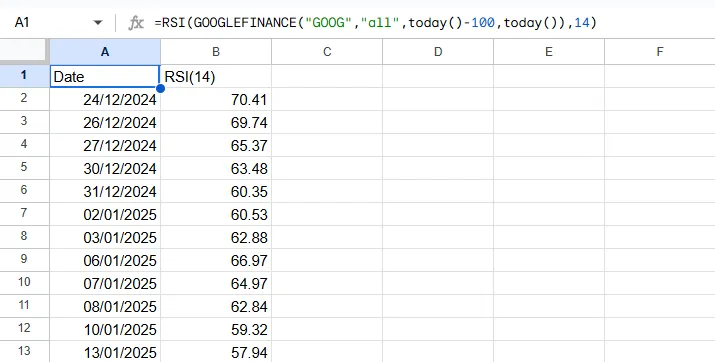Select the cell with date 13/01/2025
Image resolution: width=715 pixels, height=362 pixels.
[105, 352]
